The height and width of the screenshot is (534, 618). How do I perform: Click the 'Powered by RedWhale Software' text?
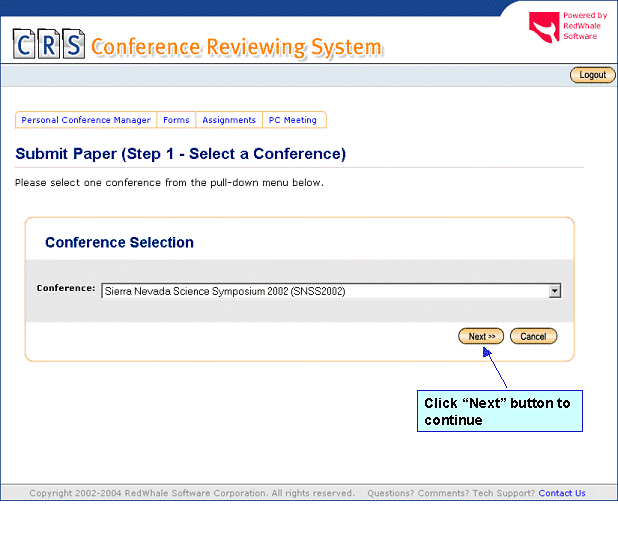click(584, 26)
